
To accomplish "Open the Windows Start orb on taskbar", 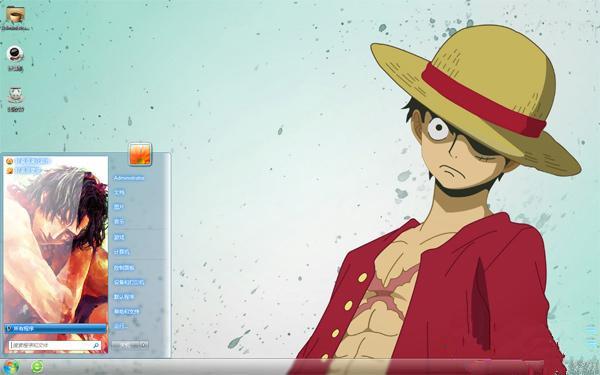I will point(10,368).
